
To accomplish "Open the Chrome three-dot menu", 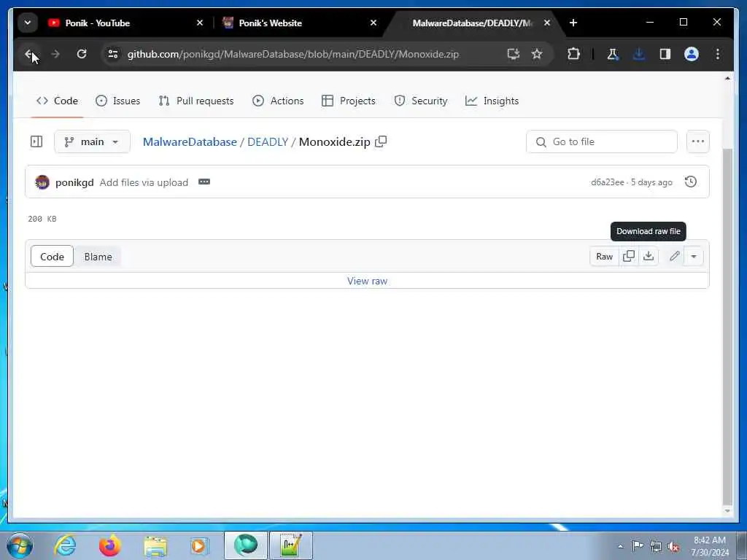I will click(718, 54).
